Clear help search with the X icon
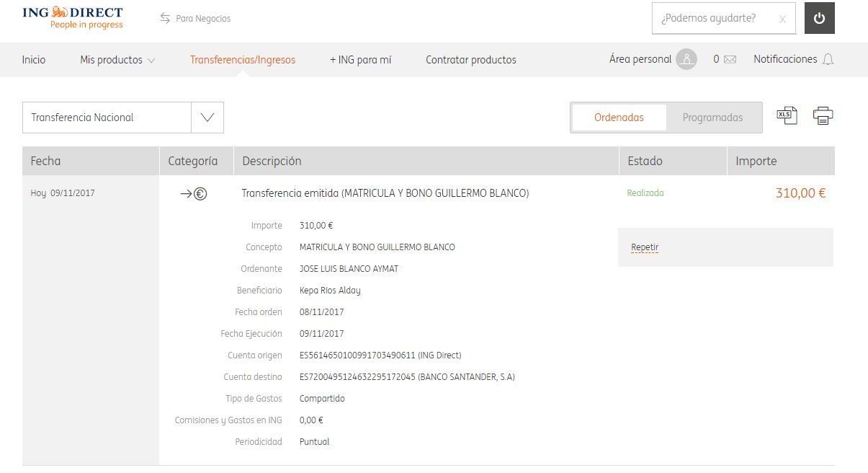This screenshot has height=473, width=868. 782,19
